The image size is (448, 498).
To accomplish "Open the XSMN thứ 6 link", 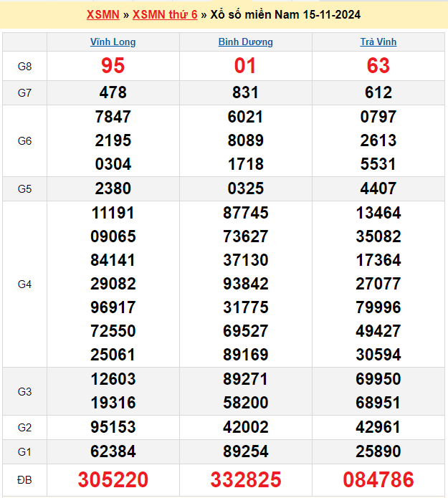I will coord(165,14).
